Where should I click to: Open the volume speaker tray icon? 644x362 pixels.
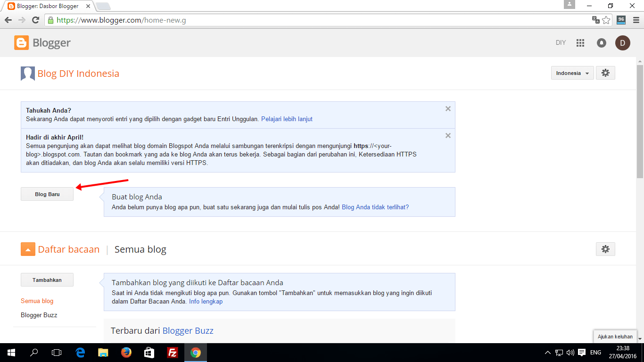click(x=570, y=353)
